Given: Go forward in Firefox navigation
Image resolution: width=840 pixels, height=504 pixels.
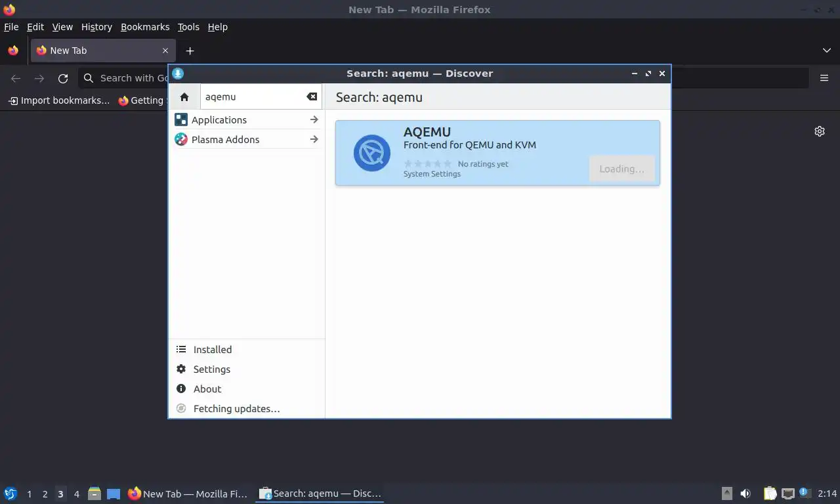Looking at the screenshot, I should tap(39, 78).
